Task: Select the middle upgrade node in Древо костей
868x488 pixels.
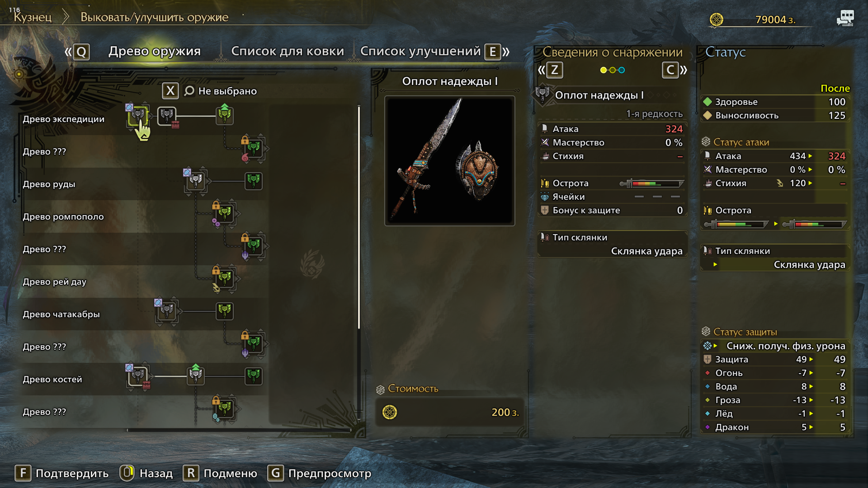Action: pyautogui.click(x=195, y=375)
